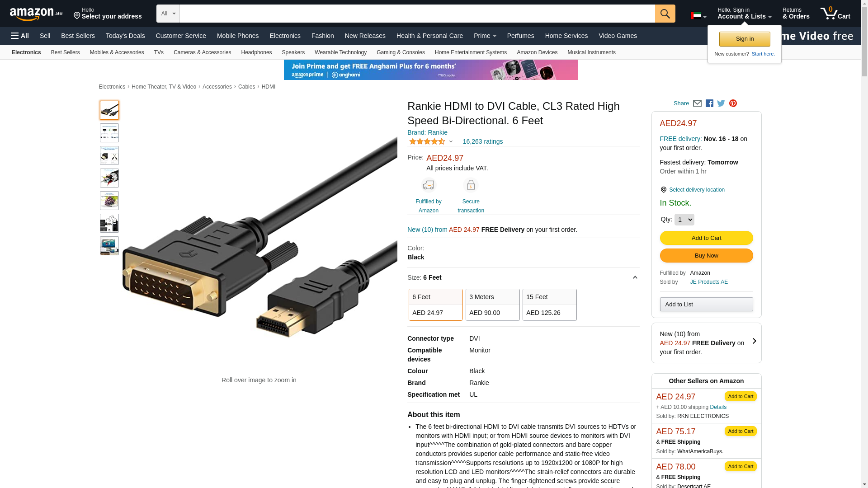868x488 pixels.
Task: Choose the 15 Feet size option
Action: [x=550, y=305]
